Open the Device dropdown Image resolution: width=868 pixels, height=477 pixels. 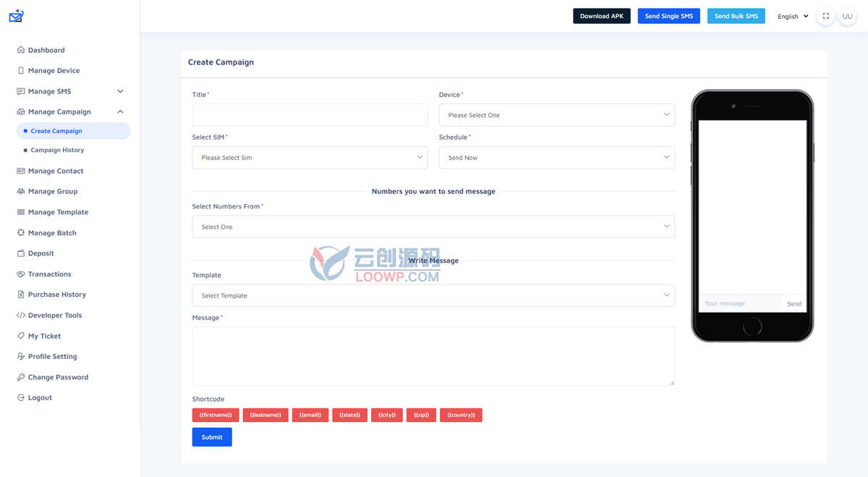click(x=556, y=115)
